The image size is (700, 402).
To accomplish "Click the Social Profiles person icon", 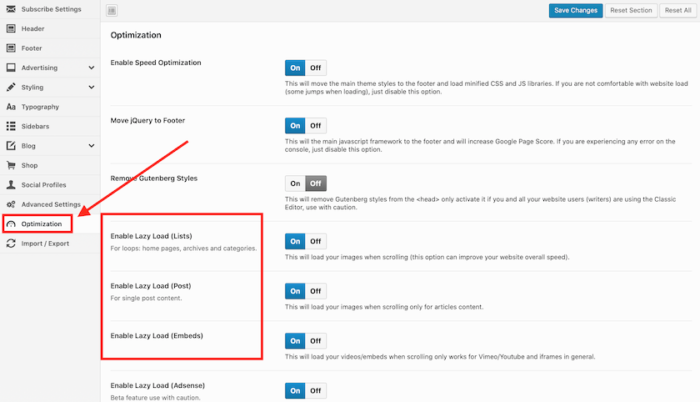I will 11,185.
